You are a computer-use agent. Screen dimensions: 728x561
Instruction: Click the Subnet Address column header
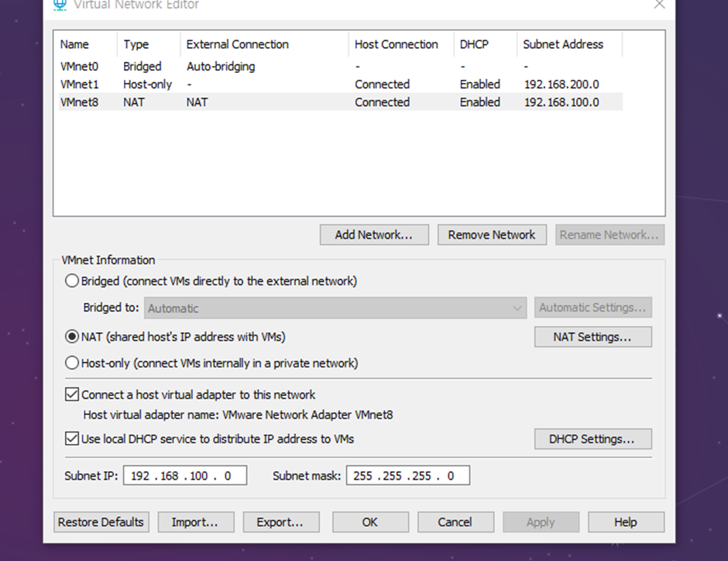[x=570, y=44]
